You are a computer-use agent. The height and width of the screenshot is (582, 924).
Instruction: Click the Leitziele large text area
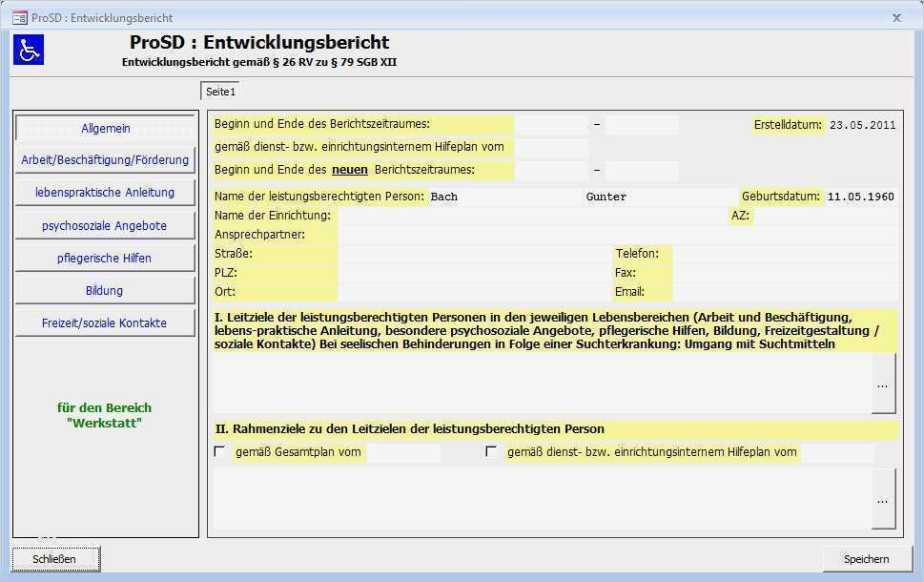click(543, 384)
